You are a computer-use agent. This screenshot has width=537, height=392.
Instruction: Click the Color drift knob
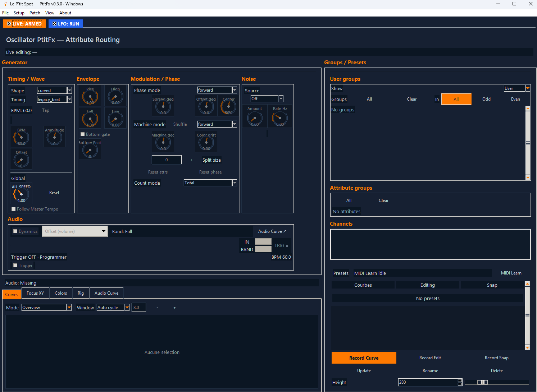pos(206,142)
